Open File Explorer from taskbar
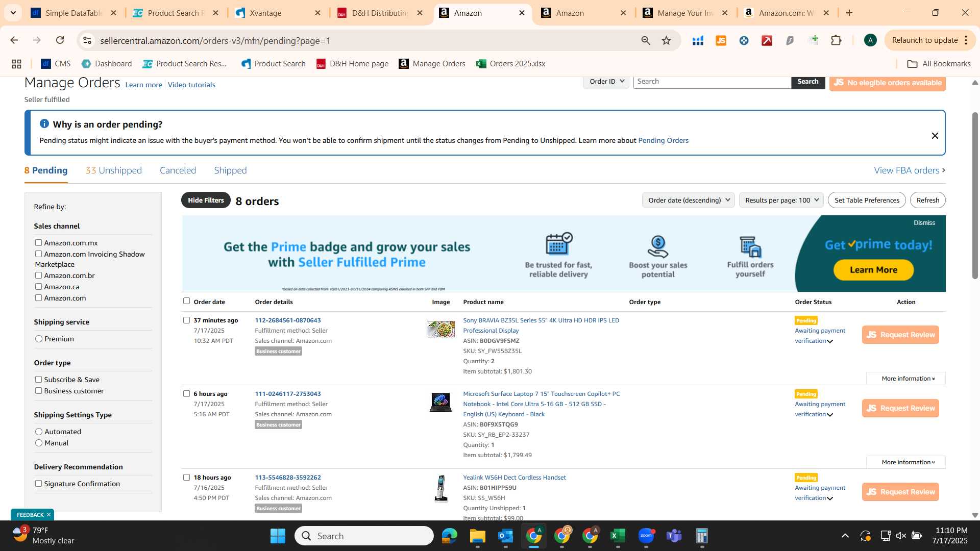Screen dimensions: 980x551 pyautogui.click(x=477, y=536)
